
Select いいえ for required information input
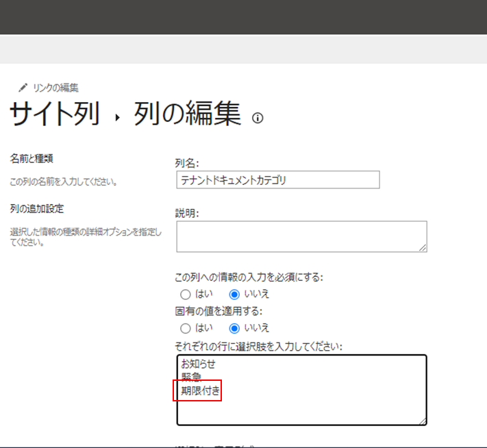pyautogui.click(x=234, y=294)
